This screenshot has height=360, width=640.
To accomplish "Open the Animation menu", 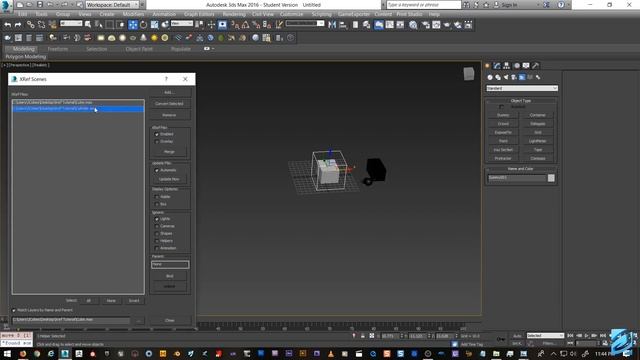I will point(164,14).
